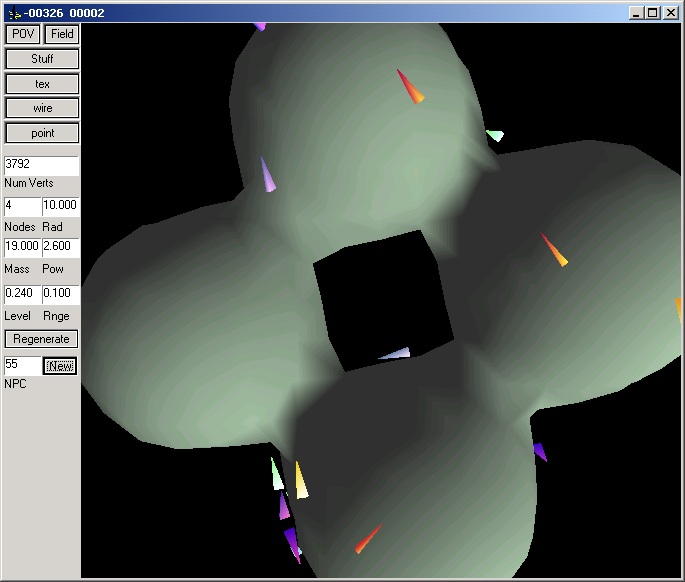Pick the yellow cone near the bottom lobe
Screen dimensions: 685x582
tap(301, 480)
